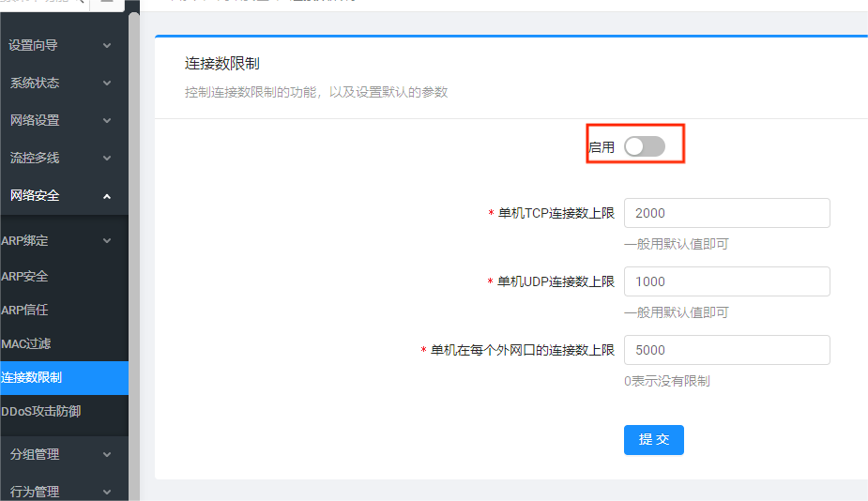
Task: Open the ARP安全 page
Action: click(25, 276)
